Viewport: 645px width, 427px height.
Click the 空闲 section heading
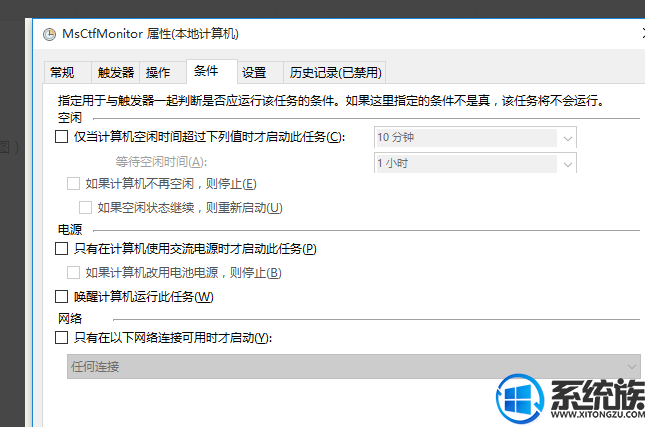tap(70, 118)
